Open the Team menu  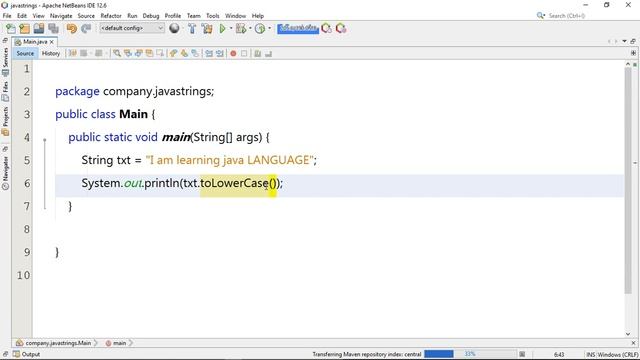coord(193,16)
